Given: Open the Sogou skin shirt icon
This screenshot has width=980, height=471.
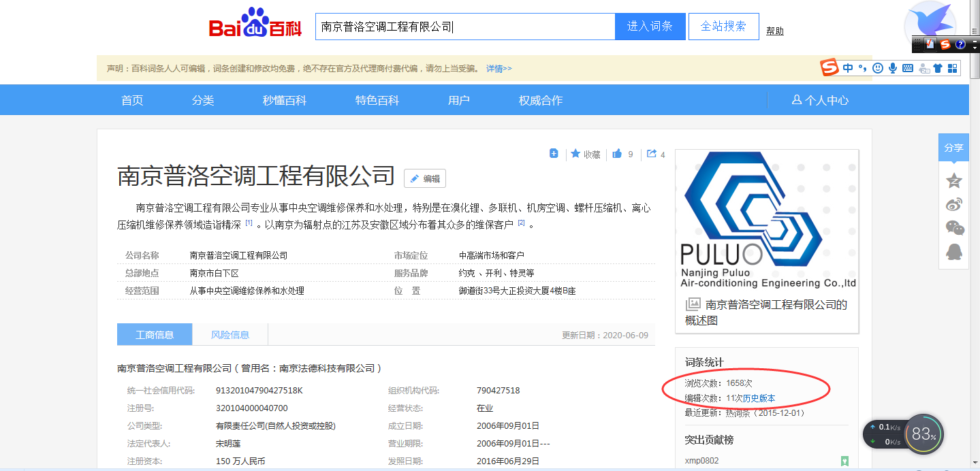Looking at the screenshot, I should point(938,68).
